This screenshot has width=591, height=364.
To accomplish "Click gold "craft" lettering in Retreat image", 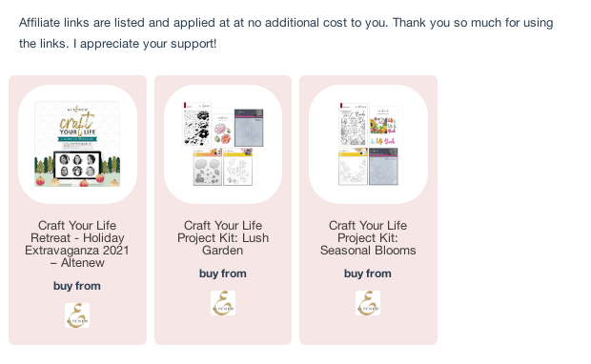I will tap(77, 120).
